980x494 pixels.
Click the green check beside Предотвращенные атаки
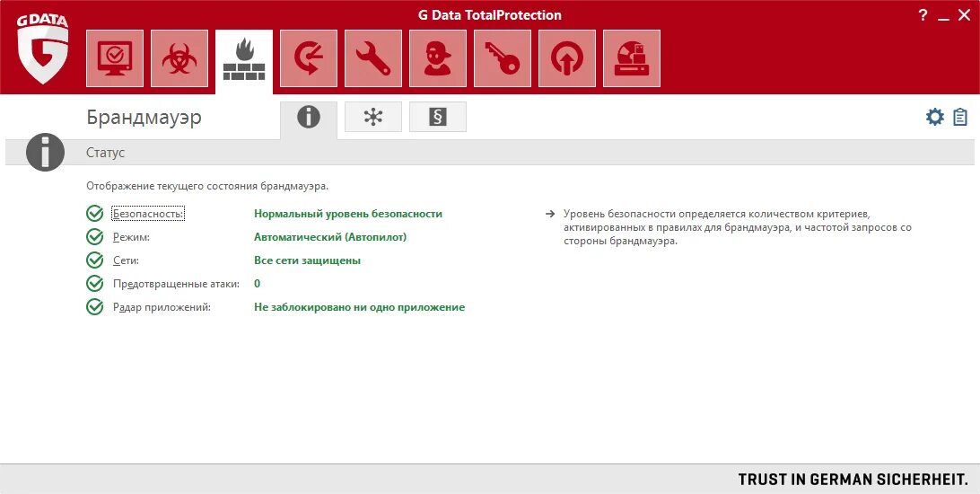click(94, 284)
